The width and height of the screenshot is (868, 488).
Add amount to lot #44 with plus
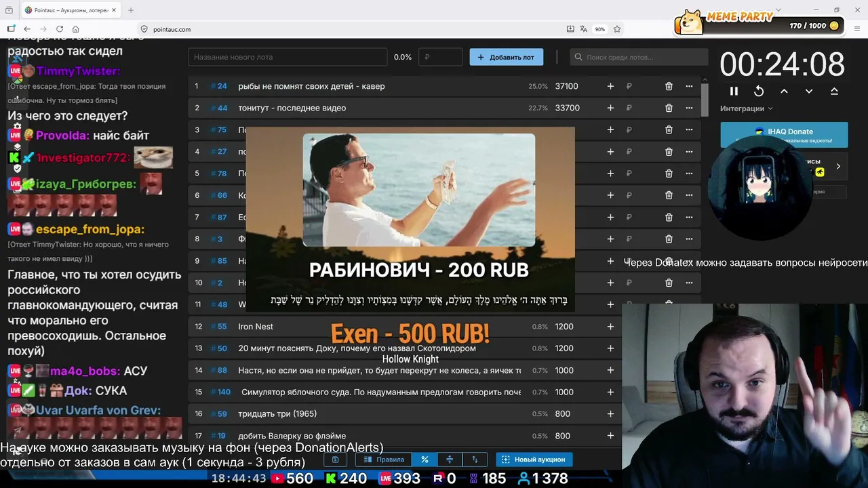click(x=610, y=108)
